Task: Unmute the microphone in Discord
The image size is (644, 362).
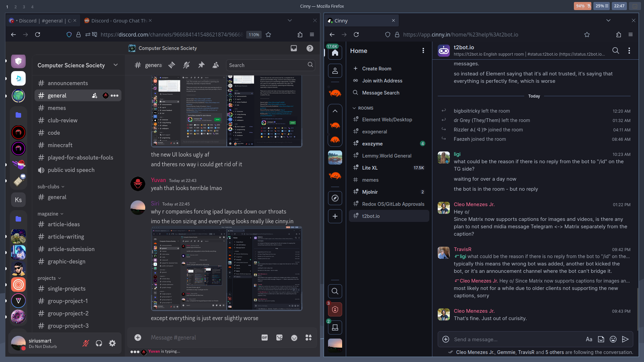Action: coord(86,343)
